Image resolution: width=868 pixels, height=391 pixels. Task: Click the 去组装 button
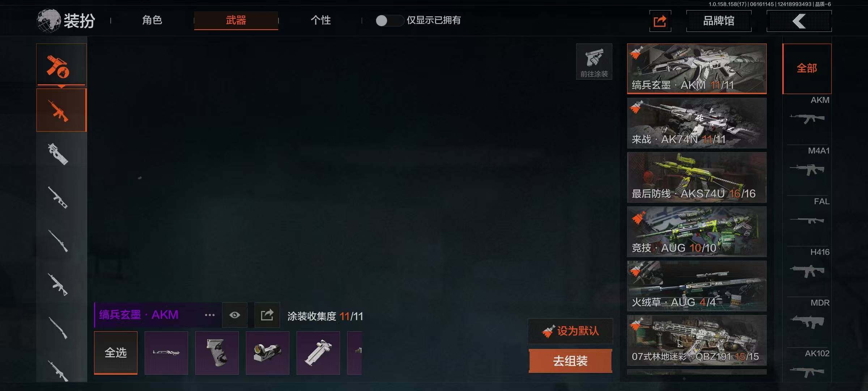coord(570,361)
